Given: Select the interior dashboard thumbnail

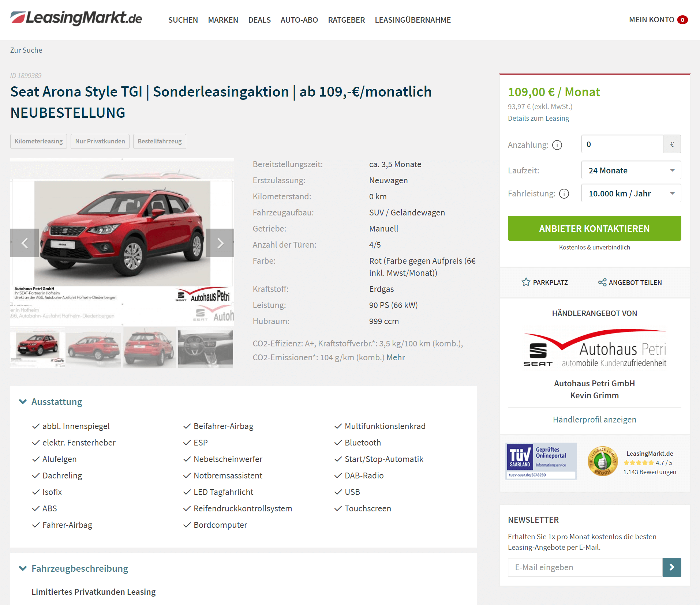Looking at the screenshot, I should [206, 348].
